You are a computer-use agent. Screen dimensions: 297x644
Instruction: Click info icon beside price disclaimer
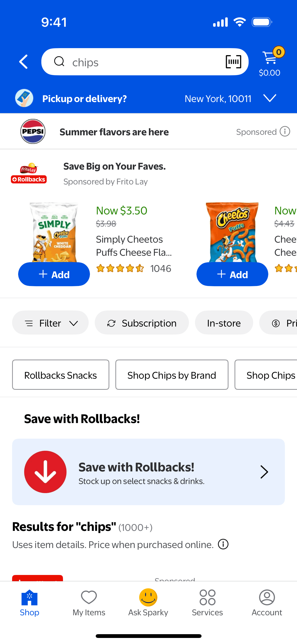pyautogui.click(x=223, y=544)
